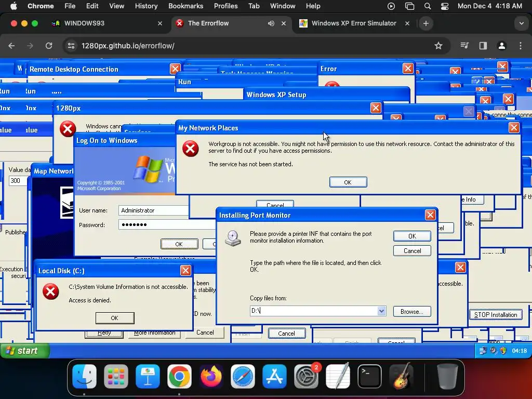532x399 pixels.
Task: Open Control Center in menu bar
Action: (x=445, y=6)
